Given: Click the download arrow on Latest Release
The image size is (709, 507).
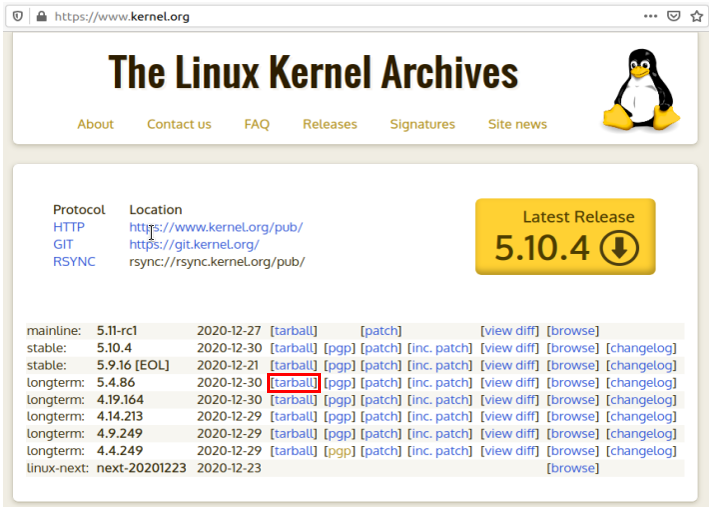Looking at the screenshot, I should [x=619, y=248].
